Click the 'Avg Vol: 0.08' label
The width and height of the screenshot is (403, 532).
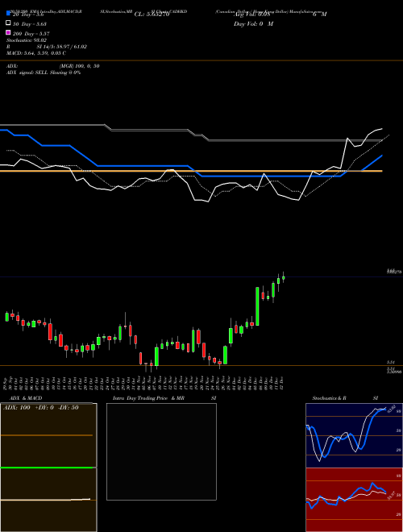click(x=251, y=15)
